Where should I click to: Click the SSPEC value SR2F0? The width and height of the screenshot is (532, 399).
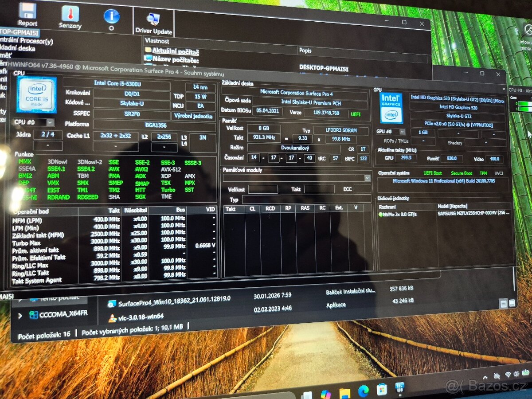(x=132, y=113)
